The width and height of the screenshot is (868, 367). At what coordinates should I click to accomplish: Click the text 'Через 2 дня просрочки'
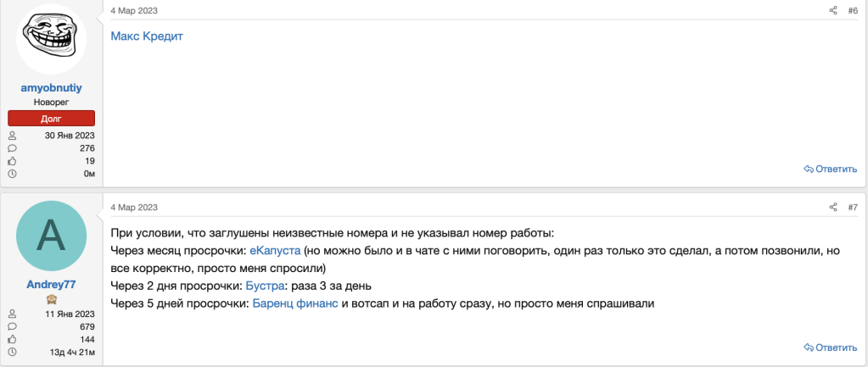pyautogui.click(x=176, y=286)
